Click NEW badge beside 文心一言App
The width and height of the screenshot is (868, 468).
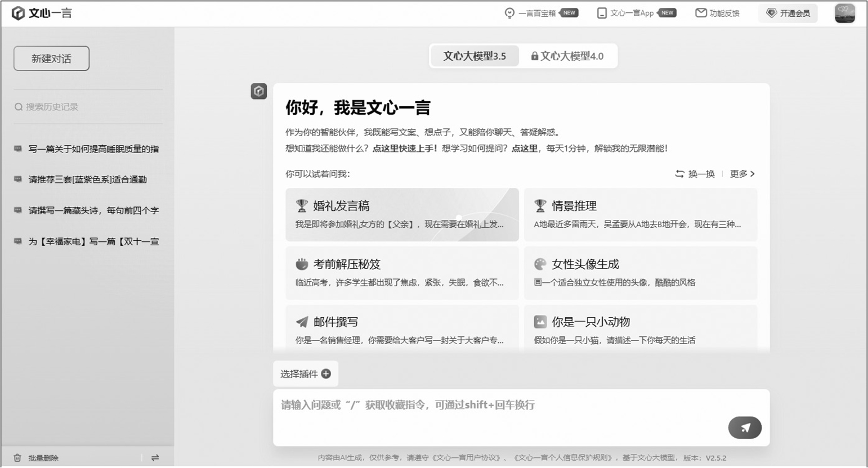(666, 13)
